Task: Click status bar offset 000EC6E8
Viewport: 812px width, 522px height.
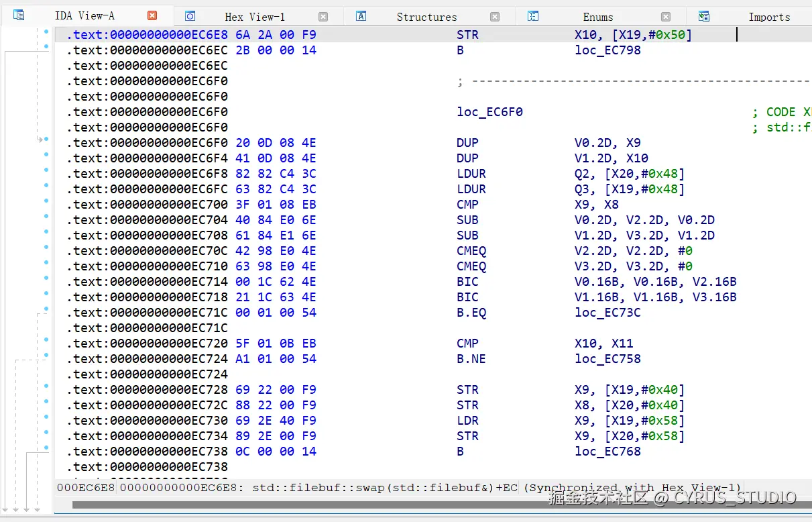Action: [x=85, y=488]
